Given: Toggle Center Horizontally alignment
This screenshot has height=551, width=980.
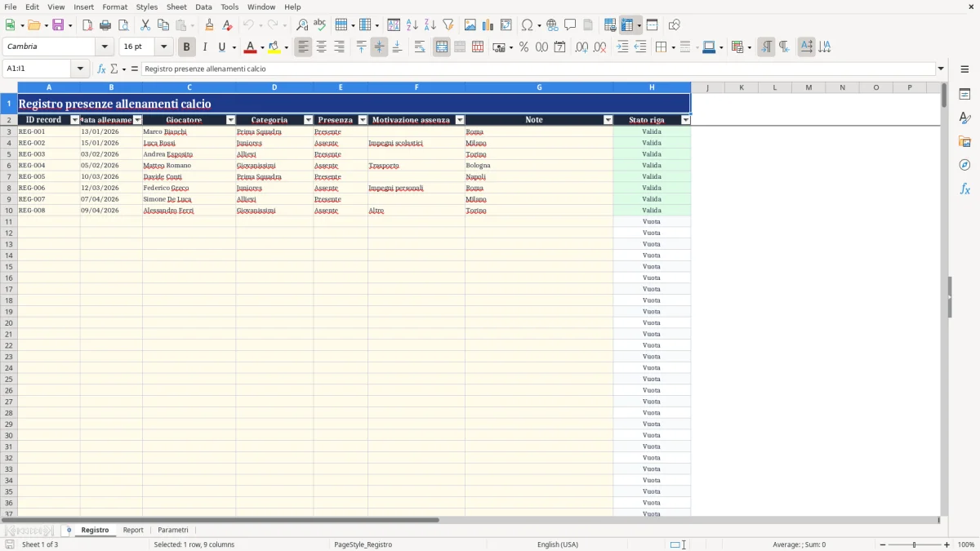Looking at the screenshot, I should pyautogui.click(x=321, y=47).
